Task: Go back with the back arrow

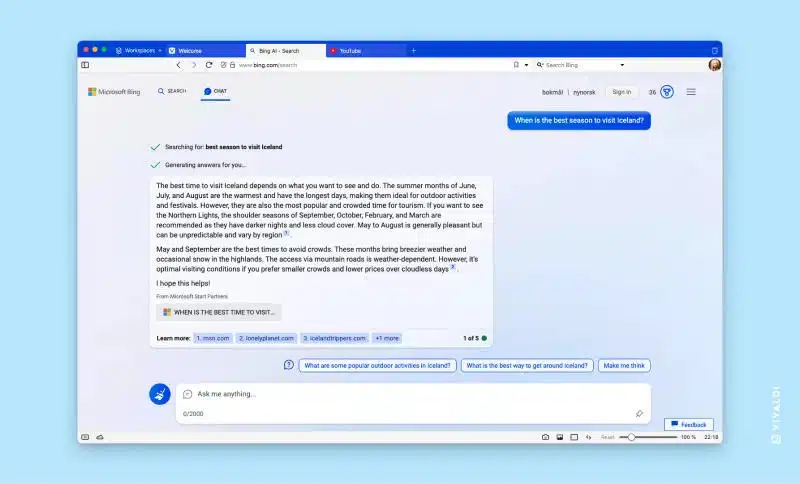Action: 179,65
